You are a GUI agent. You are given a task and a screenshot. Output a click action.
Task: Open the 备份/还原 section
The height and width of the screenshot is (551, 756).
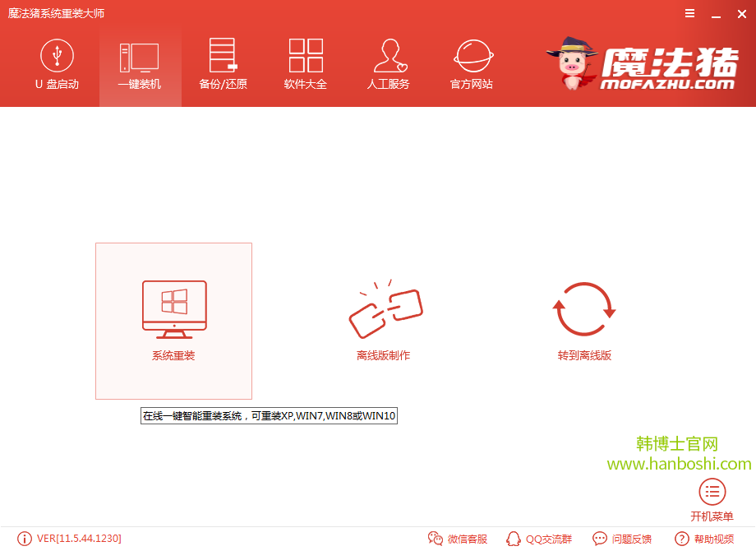[223, 66]
